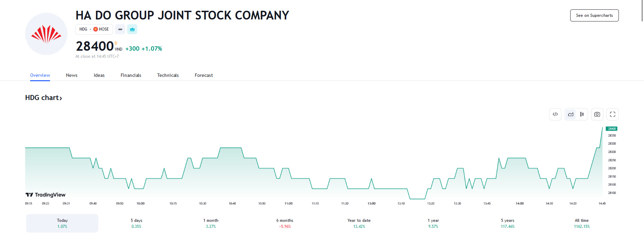Click the Ha Do Group company logo
Screen dimensions: 644x251
[x=46, y=34]
